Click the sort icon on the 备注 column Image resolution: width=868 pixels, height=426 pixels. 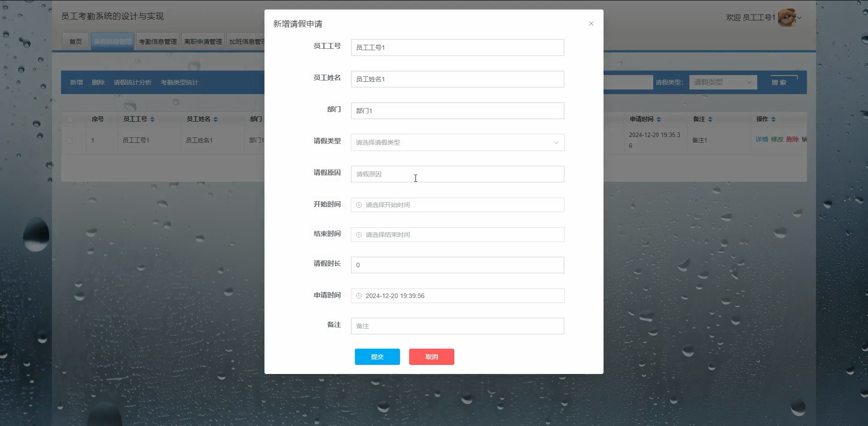710,119
